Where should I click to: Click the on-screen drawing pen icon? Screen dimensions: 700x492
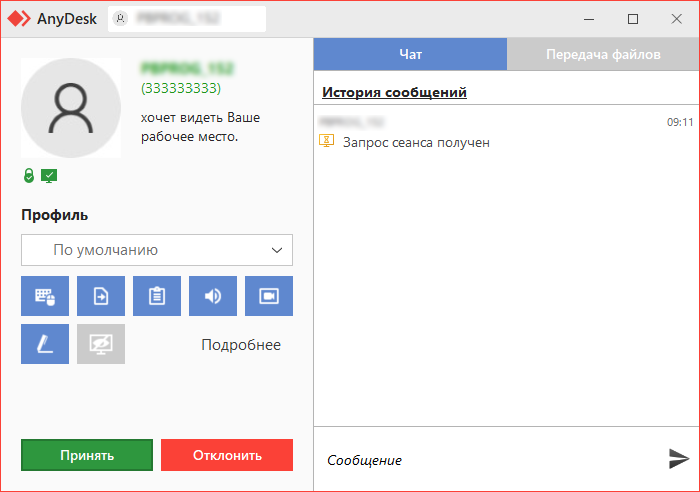click(45, 344)
